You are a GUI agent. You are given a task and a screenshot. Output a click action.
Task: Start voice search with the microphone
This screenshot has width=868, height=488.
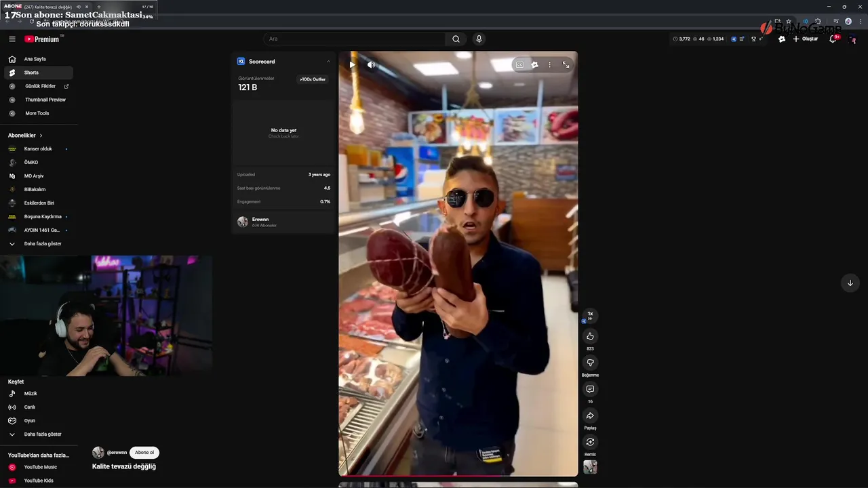tap(479, 39)
